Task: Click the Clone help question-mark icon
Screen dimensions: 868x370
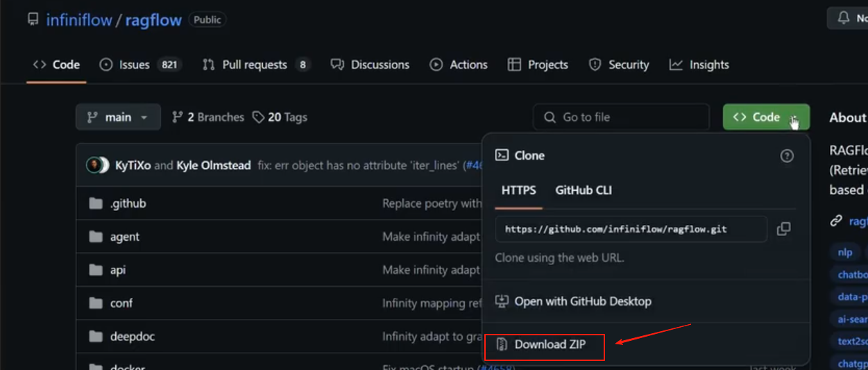Action: click(x=787, y=156)
